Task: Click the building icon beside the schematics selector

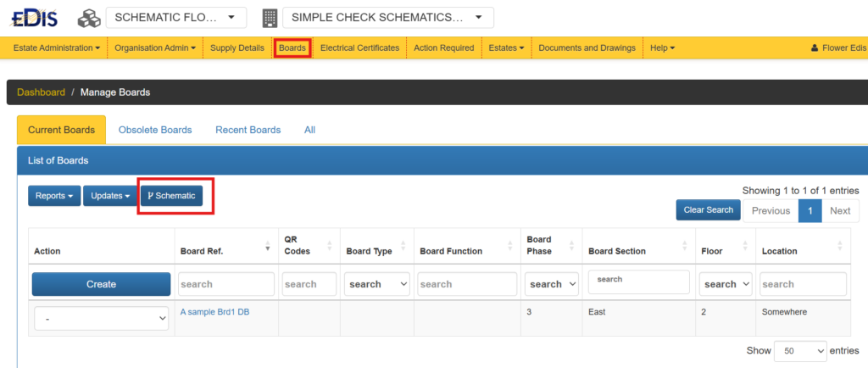Action: (270, 18)
